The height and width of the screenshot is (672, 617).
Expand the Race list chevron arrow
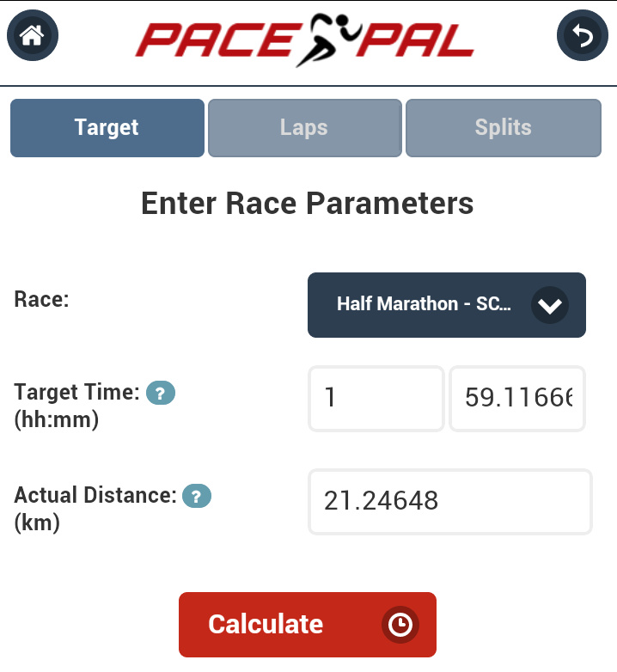[x=549, y=305]
